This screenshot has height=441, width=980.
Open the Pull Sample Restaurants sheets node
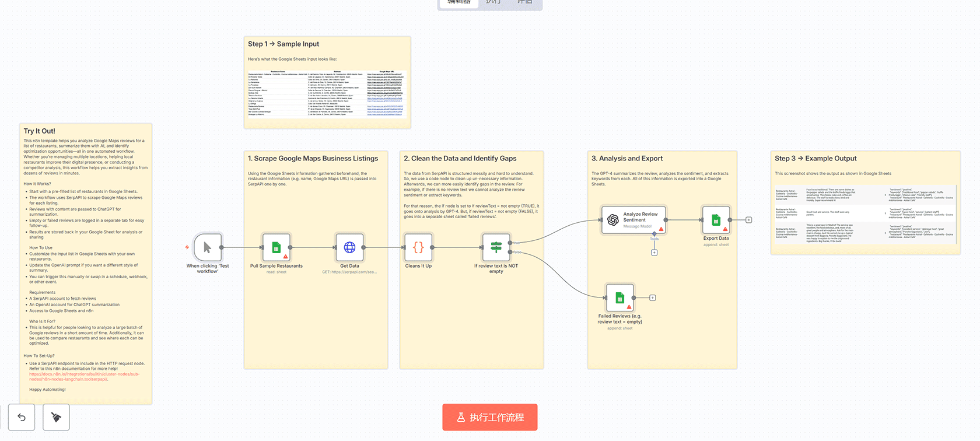point(276,247)
